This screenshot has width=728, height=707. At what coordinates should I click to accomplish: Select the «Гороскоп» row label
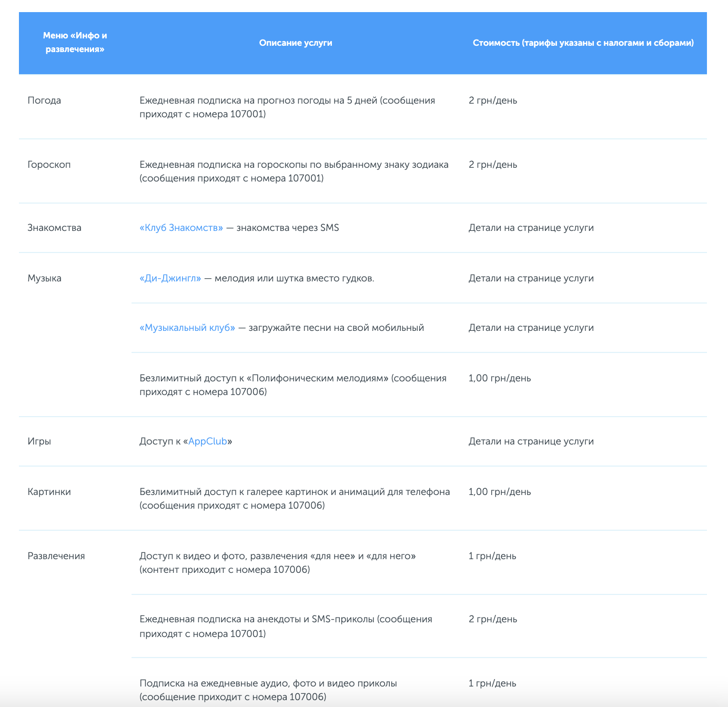pyautogui.click(x=49, y=165)
